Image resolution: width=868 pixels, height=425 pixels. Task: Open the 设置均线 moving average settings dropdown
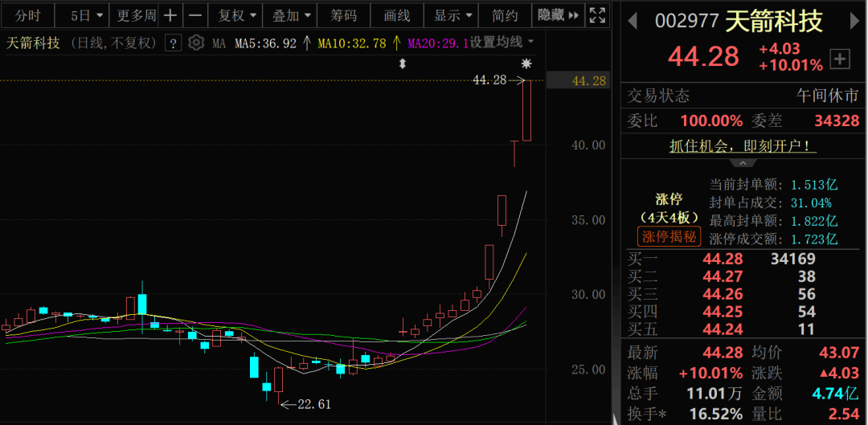(502, 43)
